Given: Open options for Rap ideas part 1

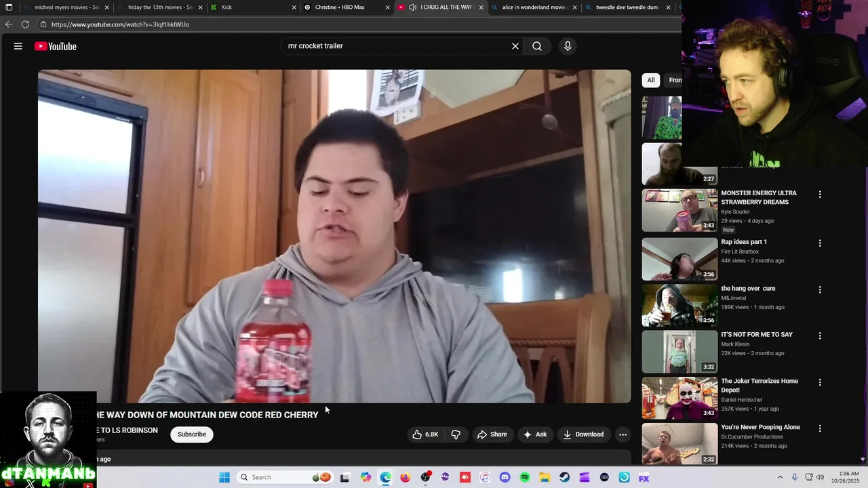Looking at the screenshot, I should coord(820,243).
